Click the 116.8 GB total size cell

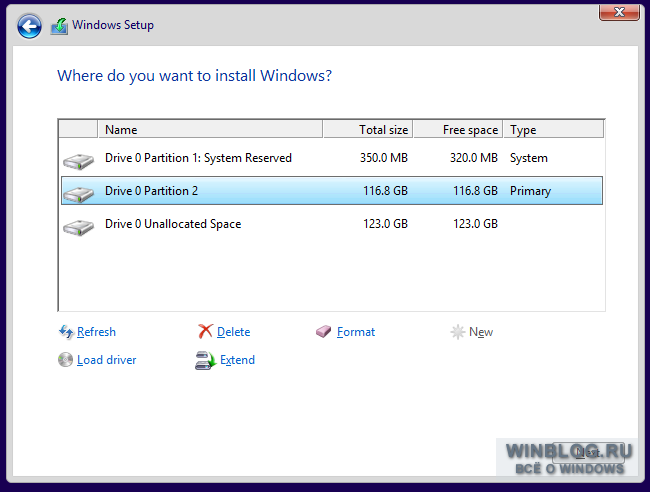(386, 191)
